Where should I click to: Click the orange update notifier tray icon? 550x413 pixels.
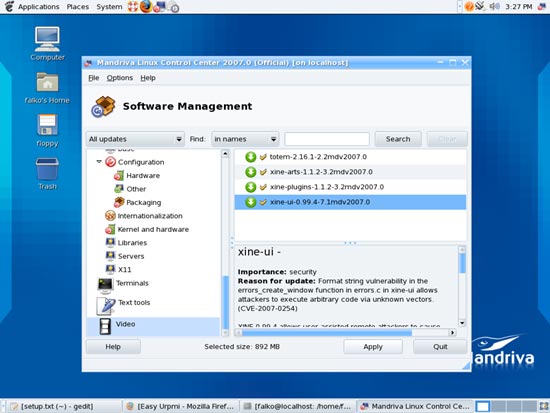point(469,6)
